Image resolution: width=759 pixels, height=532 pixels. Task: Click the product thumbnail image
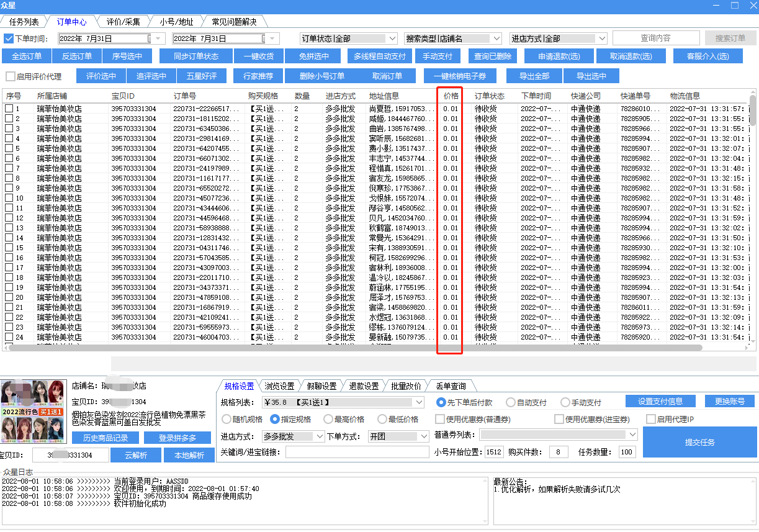pyautogui.click(x=34, y=412)
